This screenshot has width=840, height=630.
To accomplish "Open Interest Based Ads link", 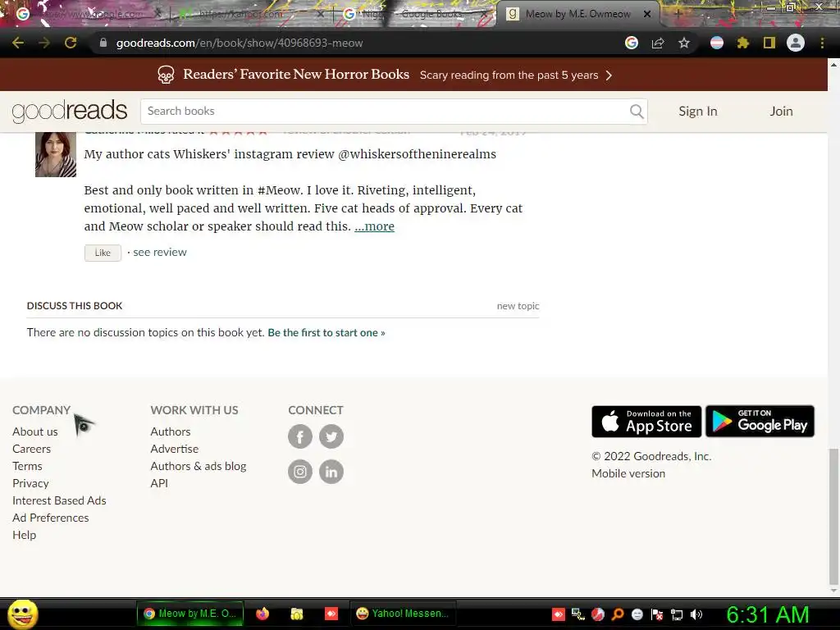I will click(59, 500).
